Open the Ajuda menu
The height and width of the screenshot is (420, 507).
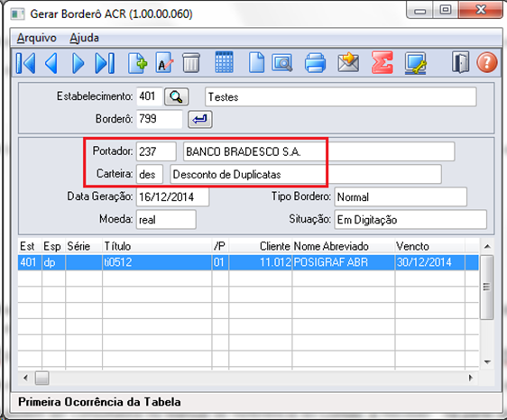[x=85, y=38]
